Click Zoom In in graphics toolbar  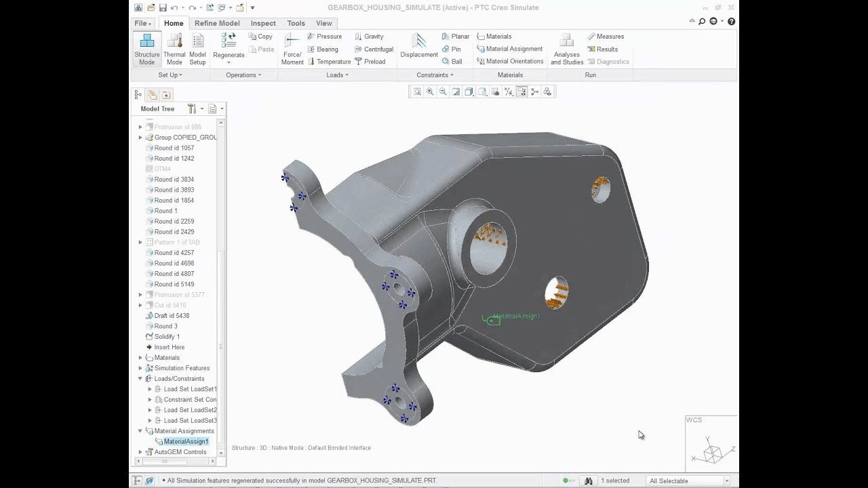coord(430,91)
